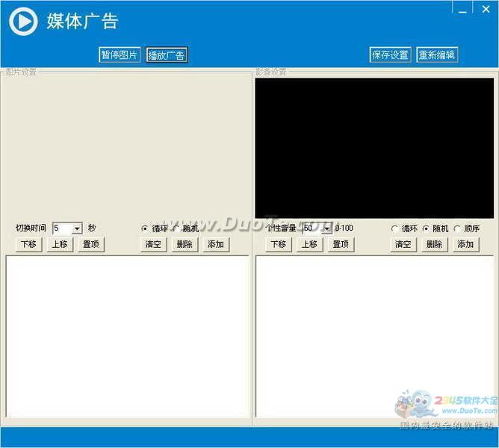Screen dimensions: 499x448
Task: Click 上移 in the video settings panel
Action: (x=309, y=244)
